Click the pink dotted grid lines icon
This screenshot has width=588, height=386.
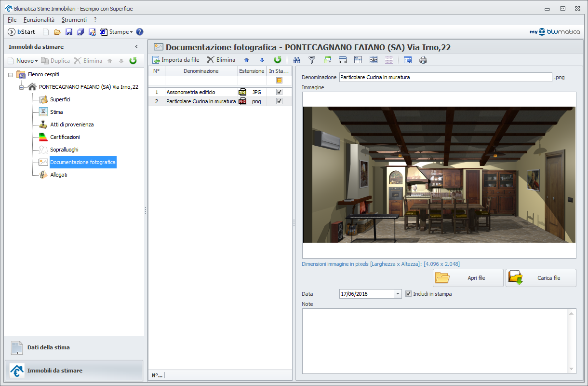(x=389, y=60)
